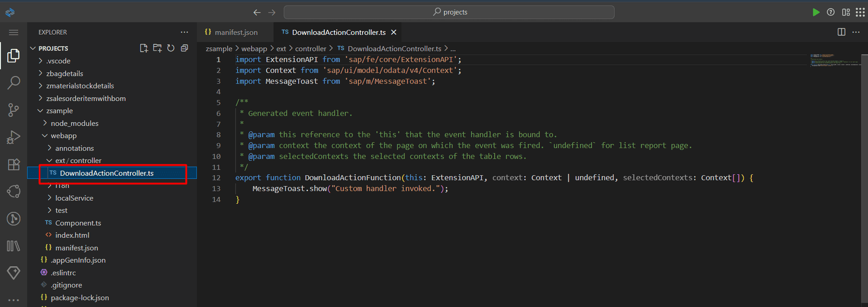Viewport: 868px width, 307px height.
Task: Click the projects command search bar
Action: [449, 12]
